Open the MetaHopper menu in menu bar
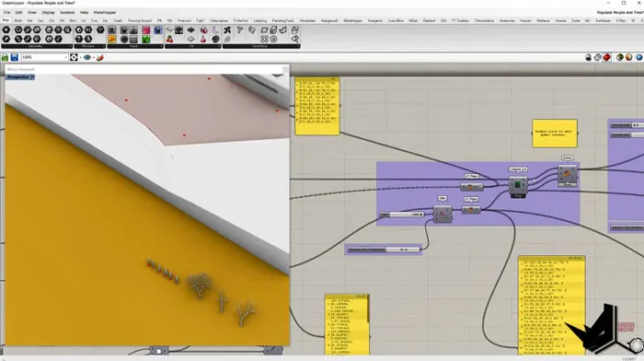The width and height of the screenshot is (644, 361). (105, 12)
